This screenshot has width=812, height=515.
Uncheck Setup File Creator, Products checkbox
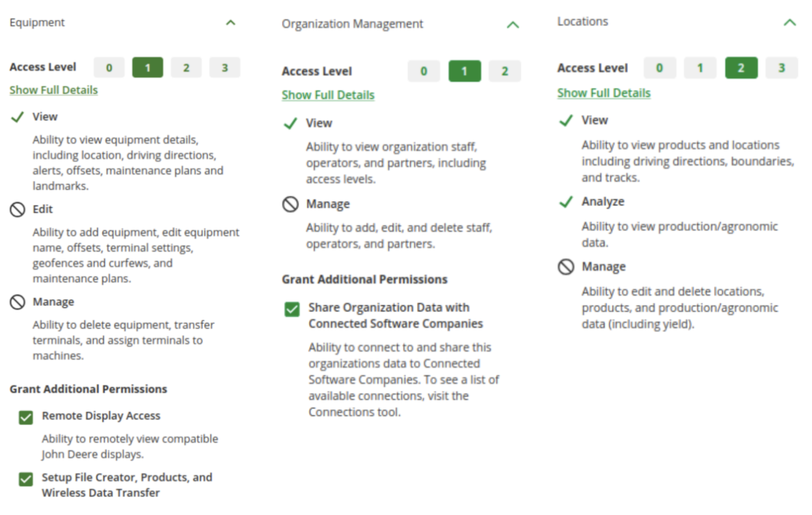(25, 479)
